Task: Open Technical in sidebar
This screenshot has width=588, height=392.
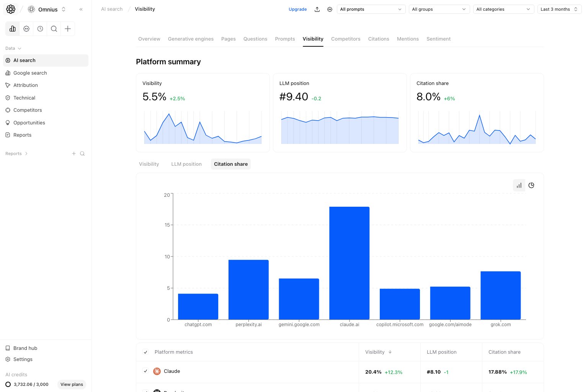Action: click(x=46, y=98)
